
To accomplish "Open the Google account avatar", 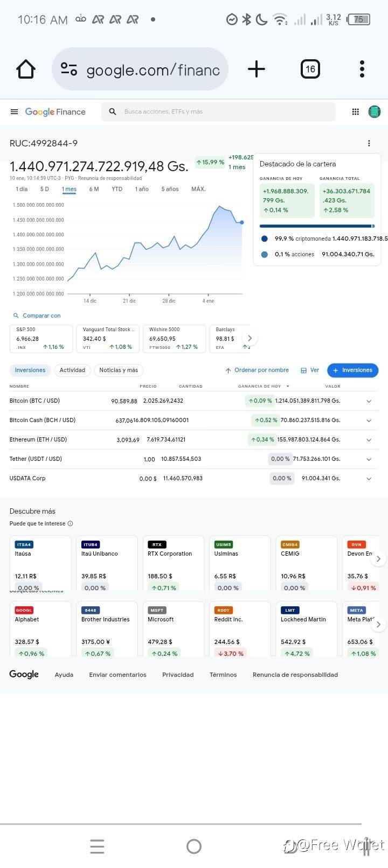I will coord(375,111).
